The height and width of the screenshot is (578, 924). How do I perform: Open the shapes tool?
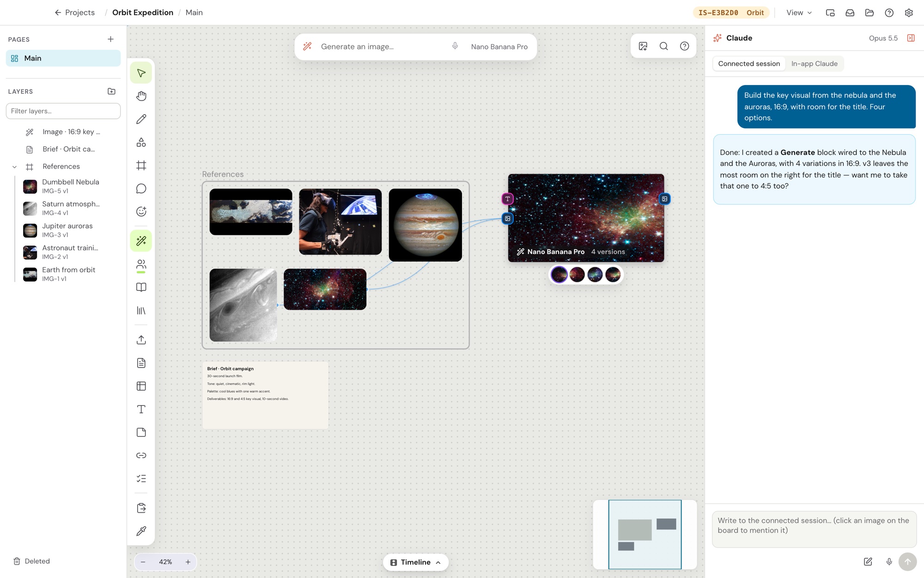tap(141, 142)
